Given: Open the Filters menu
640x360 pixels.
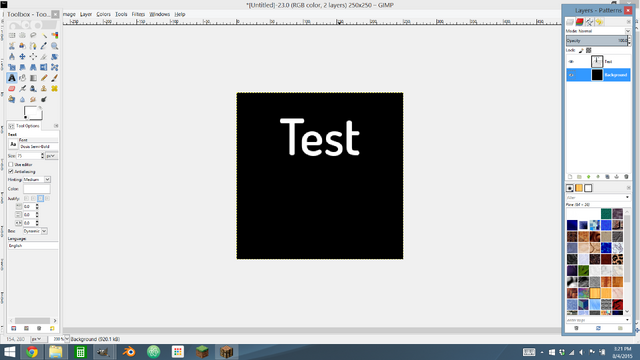Looking at the screenshot, I should coord(138,14).
